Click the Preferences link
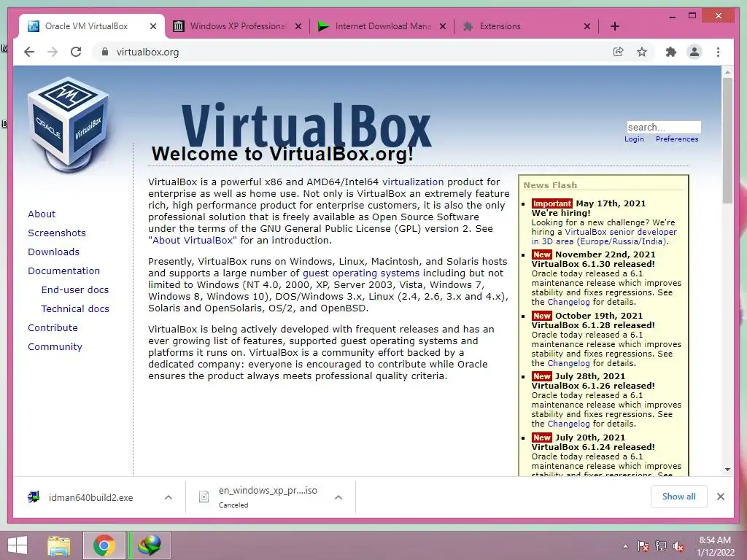The width and height of the screenshot is (747, 560). tap(676, 139)
